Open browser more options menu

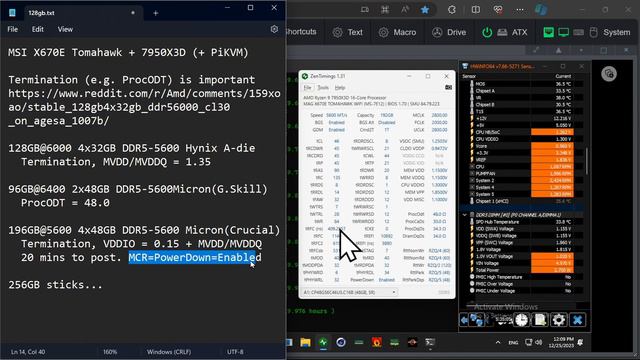pyautogui.click(x=520, y=10)
